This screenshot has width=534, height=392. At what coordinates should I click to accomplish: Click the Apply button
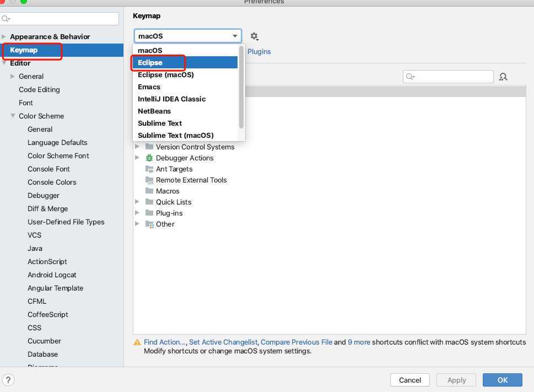point(456,380)
